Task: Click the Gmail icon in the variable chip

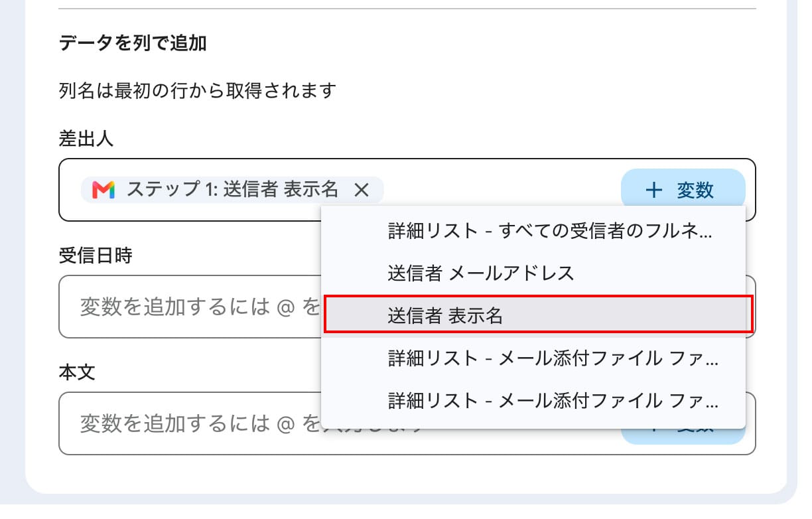Action: point(103,190)
